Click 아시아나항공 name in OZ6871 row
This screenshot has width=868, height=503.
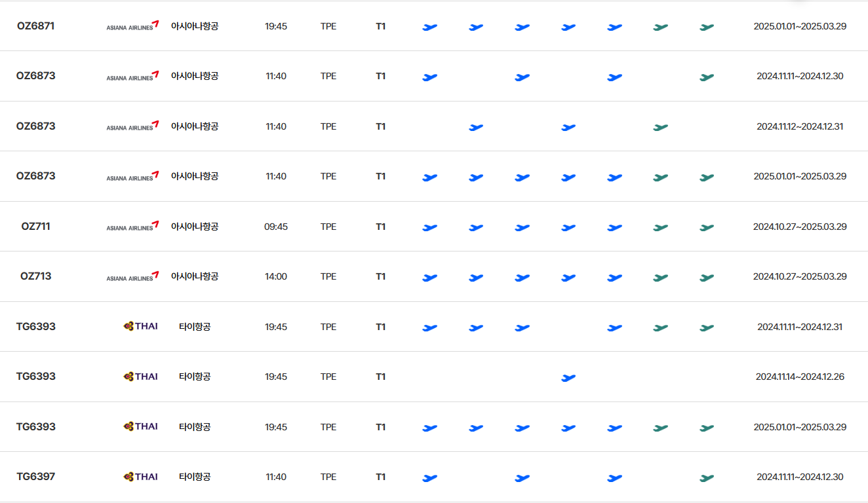[195, 26]
